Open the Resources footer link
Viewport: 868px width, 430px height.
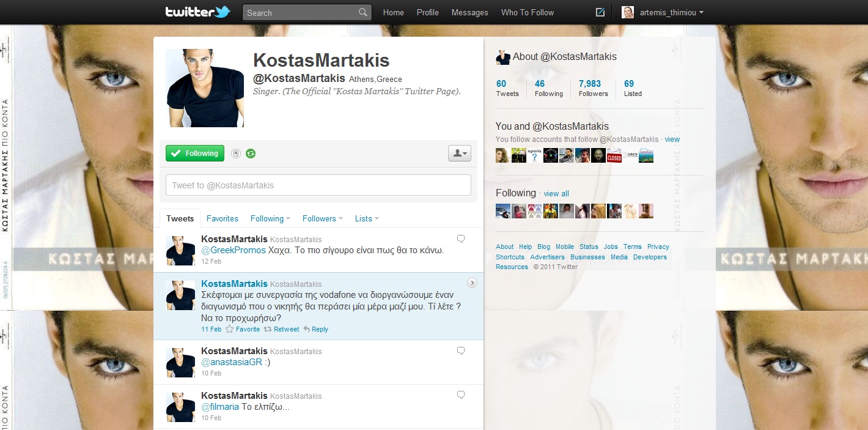[x=512, y=267]
